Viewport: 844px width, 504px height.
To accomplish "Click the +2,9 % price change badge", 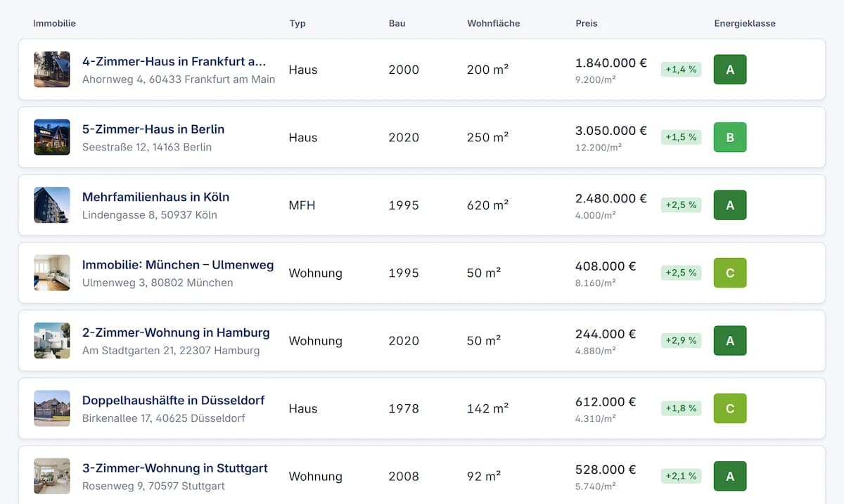I will [x=681, y=341].
